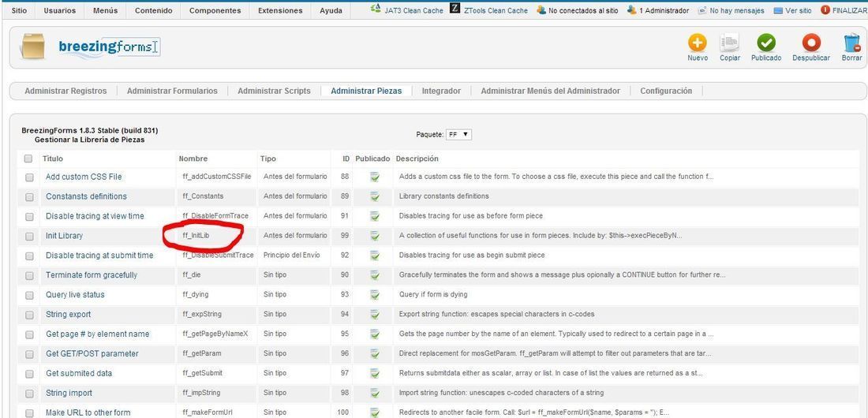Toggle published icon for String export
Image resolution: width=868 pixels, height=418 pixels.
tap(375, 315)
